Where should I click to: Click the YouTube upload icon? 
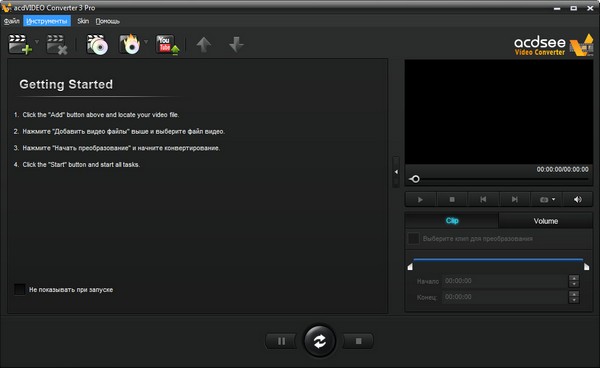click(167, 45)
